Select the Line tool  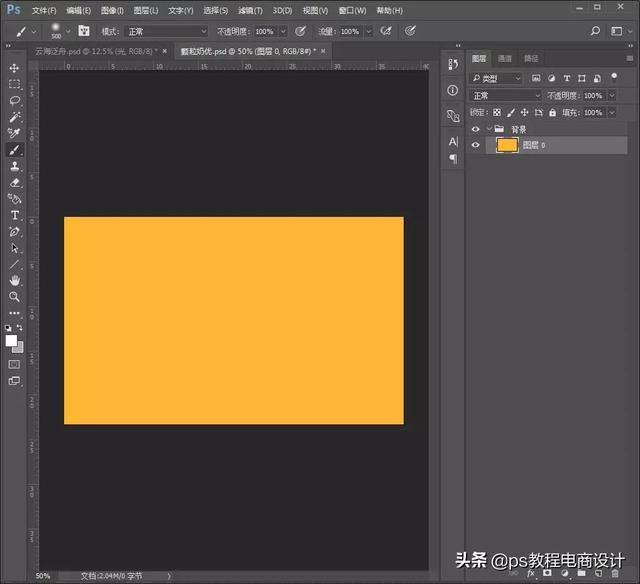[14, 264]
